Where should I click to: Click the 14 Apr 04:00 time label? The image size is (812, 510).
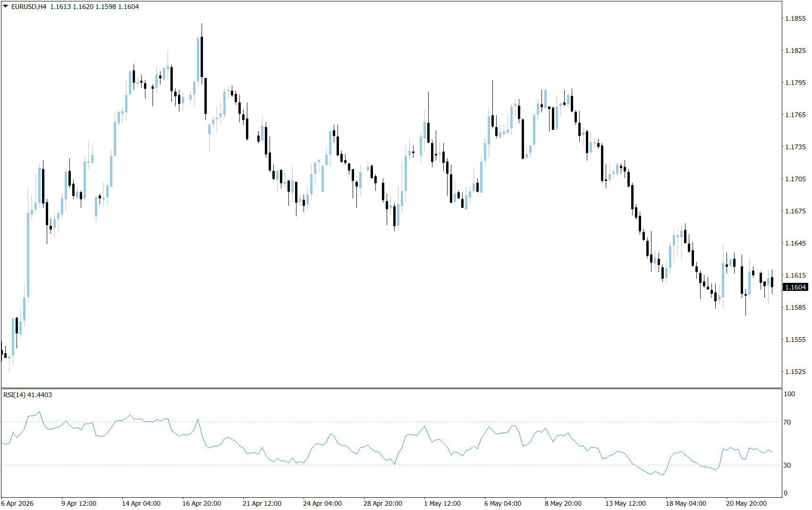tap(141, 503)
